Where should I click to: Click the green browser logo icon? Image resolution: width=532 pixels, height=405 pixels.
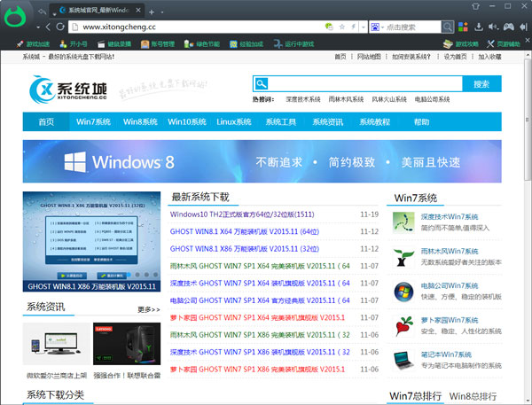(15, 17)
